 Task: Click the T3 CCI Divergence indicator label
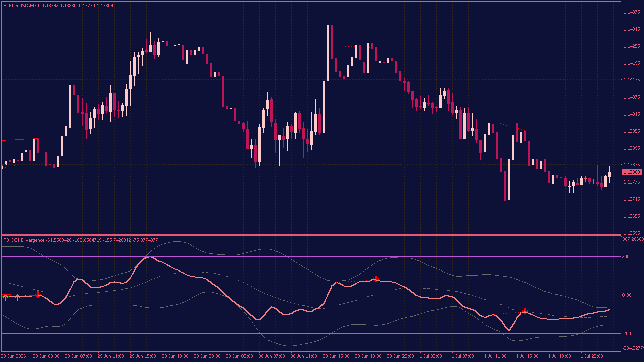pyautogui.click(x=24, y=240)
